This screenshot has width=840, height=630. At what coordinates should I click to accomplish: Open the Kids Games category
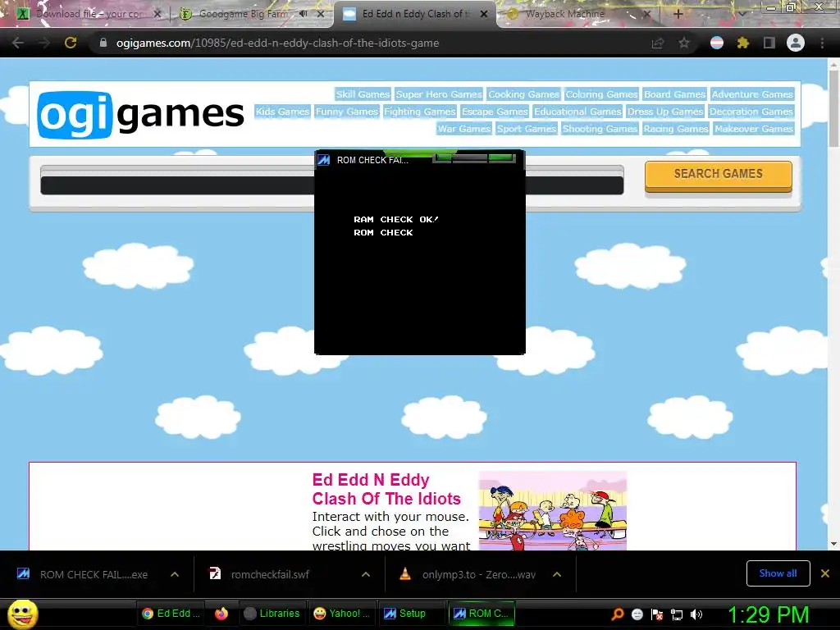282,112
